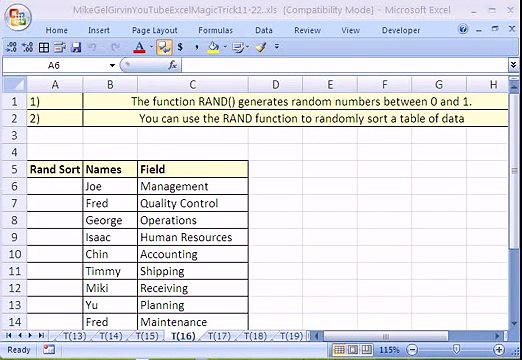Apply Currency dollar sign format

(180, 47)
